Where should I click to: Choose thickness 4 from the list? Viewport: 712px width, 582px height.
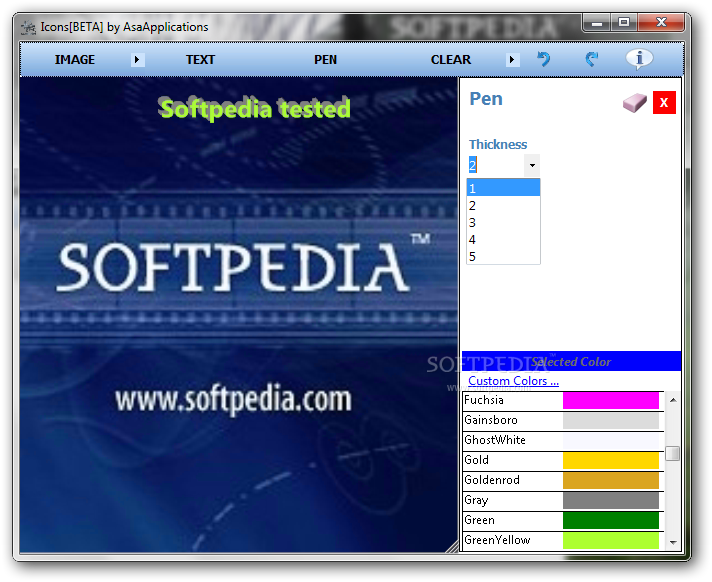click(503, 239)
